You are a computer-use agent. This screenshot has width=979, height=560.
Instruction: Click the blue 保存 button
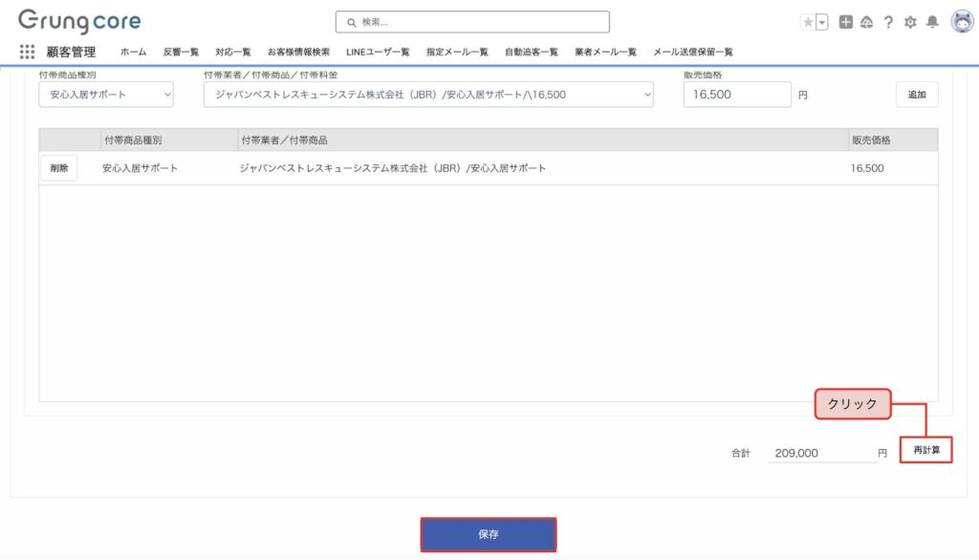pos(489,534)
